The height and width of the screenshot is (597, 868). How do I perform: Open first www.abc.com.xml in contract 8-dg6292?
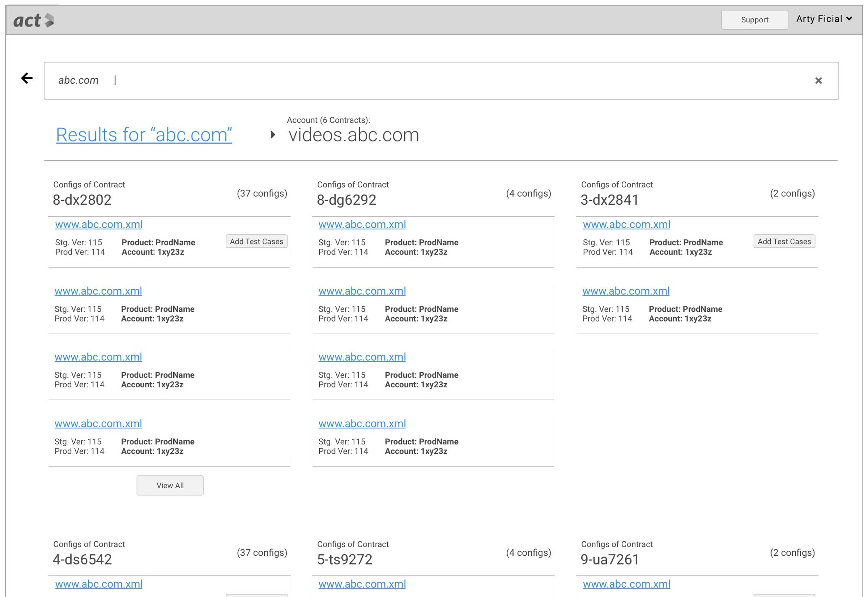click(x=362, y=225)
